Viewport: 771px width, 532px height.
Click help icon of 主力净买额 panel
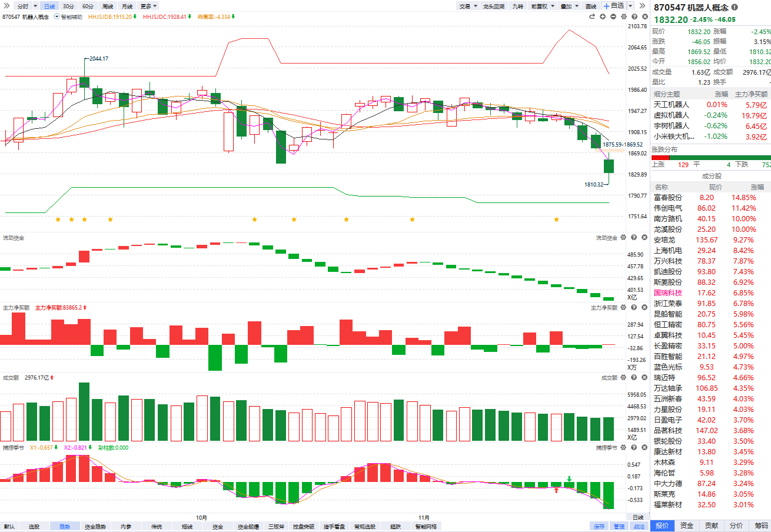click(x=634, y=308)
